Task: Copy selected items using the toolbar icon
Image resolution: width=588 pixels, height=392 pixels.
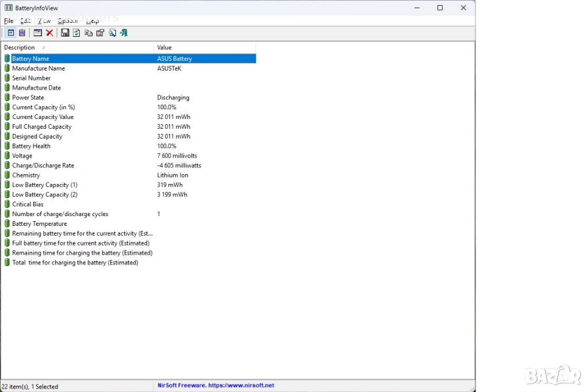Action: [x=88, y=33]
